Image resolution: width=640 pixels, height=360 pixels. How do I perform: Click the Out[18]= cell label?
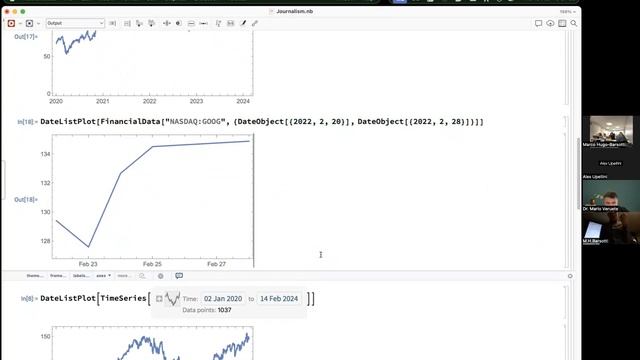pyautogui.click(x=26, y=200)
